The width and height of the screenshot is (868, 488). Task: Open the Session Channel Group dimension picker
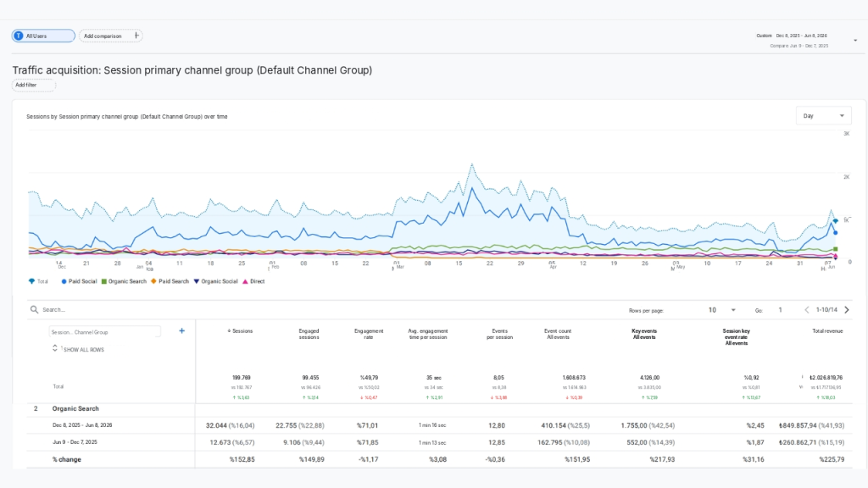coord(104,332)
